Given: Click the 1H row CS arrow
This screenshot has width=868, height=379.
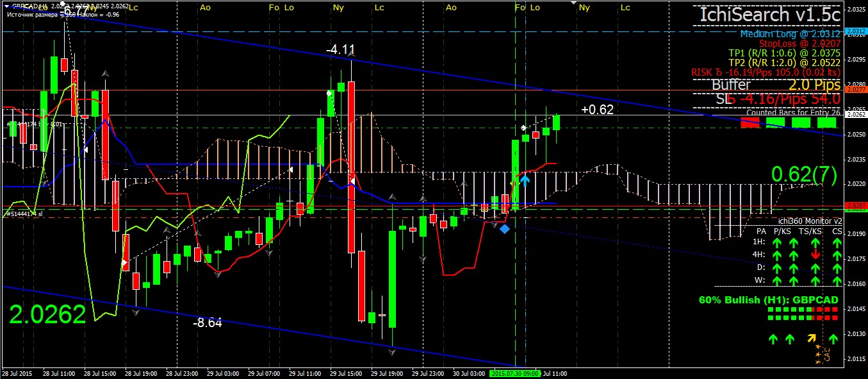Looking at the screenshot, I should (x=837, y=242).
